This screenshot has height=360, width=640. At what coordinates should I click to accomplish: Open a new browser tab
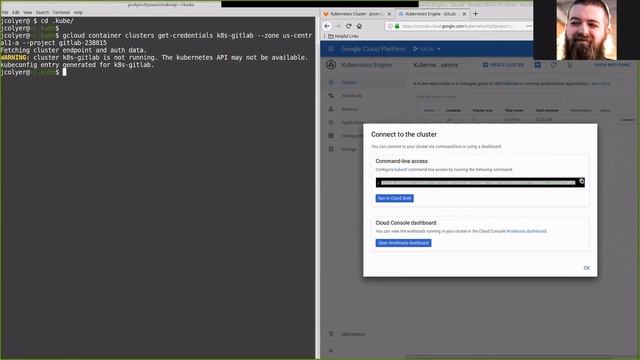click(x=476, y=13)
